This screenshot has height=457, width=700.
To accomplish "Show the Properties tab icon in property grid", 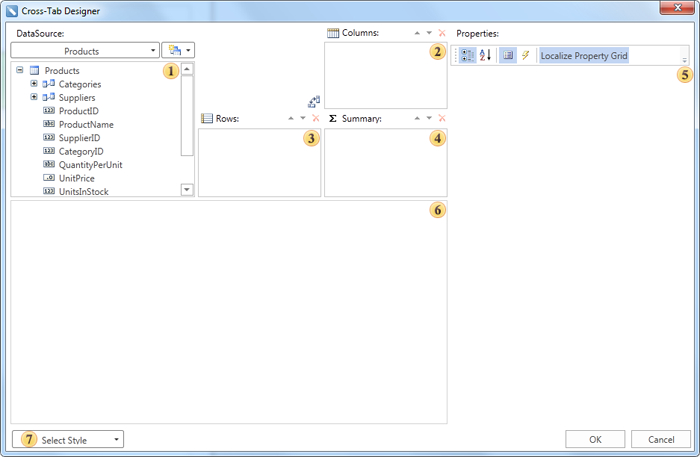I will coord(508,56).
